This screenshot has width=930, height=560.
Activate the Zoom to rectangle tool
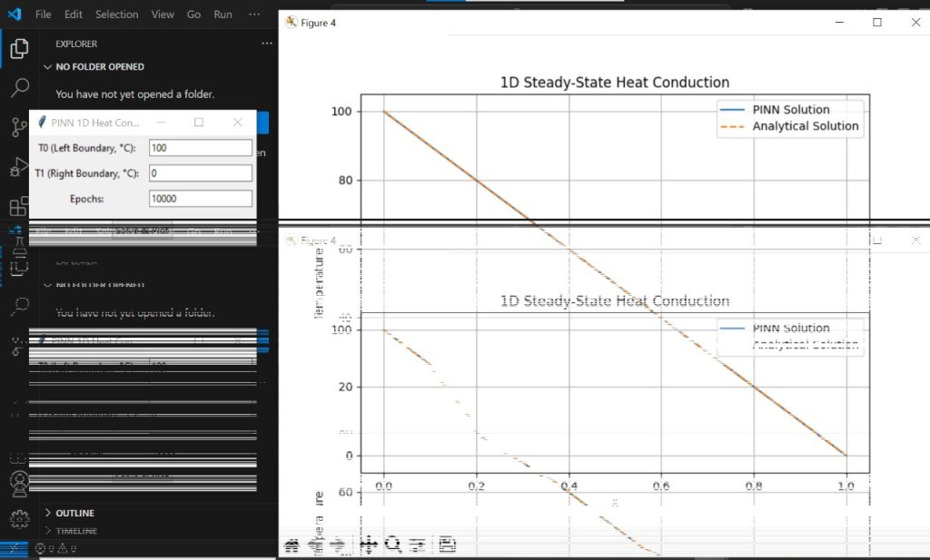coord(392,545)
